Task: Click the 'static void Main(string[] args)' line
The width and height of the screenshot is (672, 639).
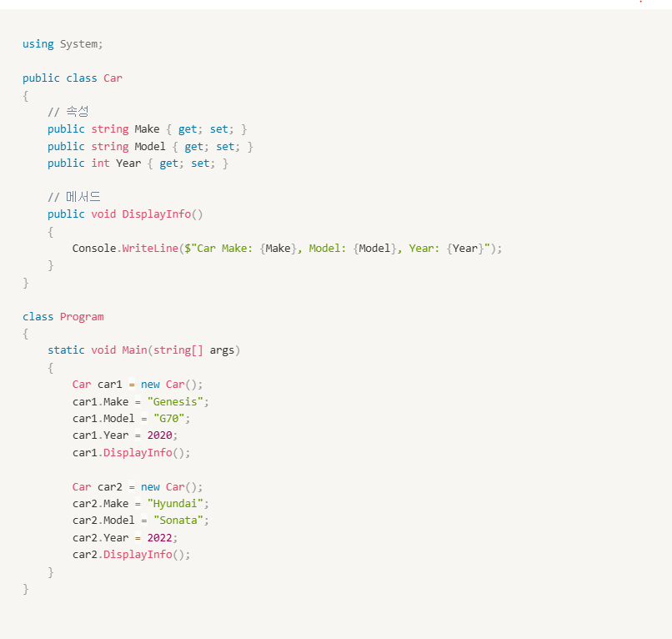Action: (x=143, y=350)
